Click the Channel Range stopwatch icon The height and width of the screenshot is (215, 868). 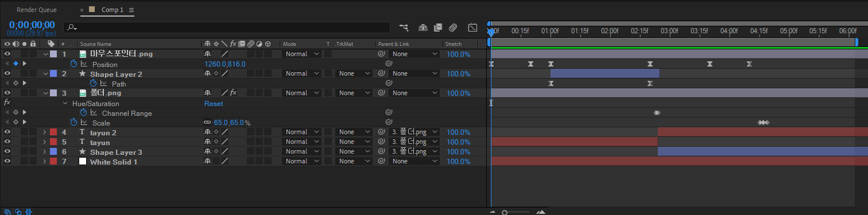coord(83,112)
